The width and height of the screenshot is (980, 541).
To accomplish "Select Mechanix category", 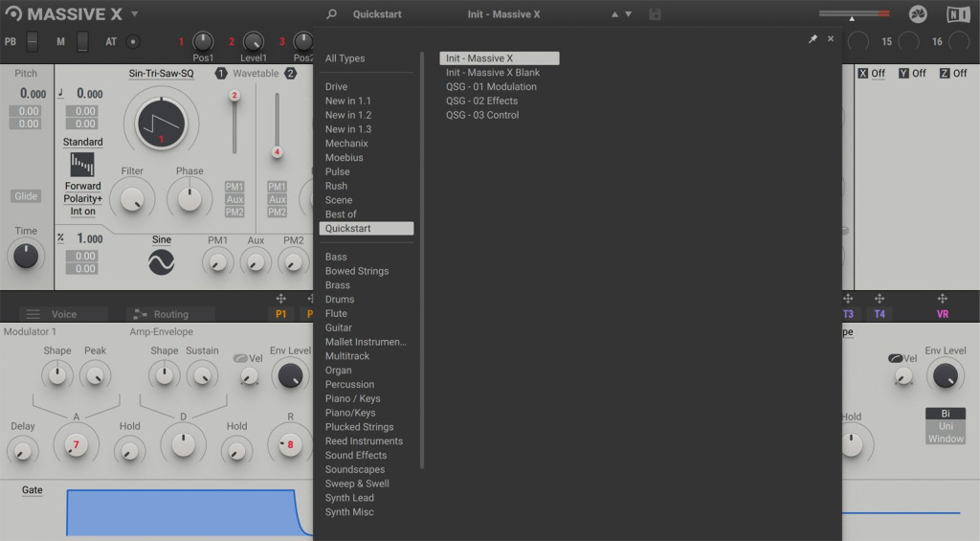I will 346,144.
